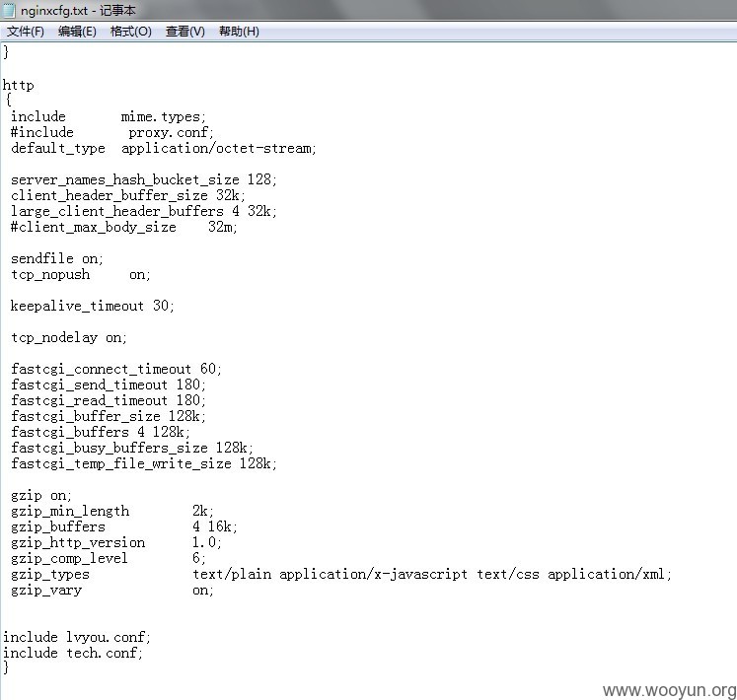Click the Notepad icon in title bar
This screenshot has width=737, height=700.
(10, 10)
